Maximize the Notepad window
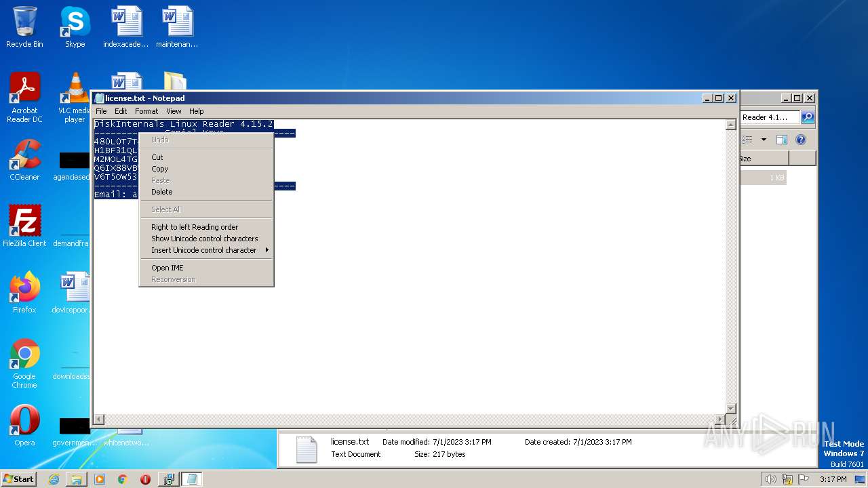The height and width of the screenshot is (488, 868). [719, 98]
